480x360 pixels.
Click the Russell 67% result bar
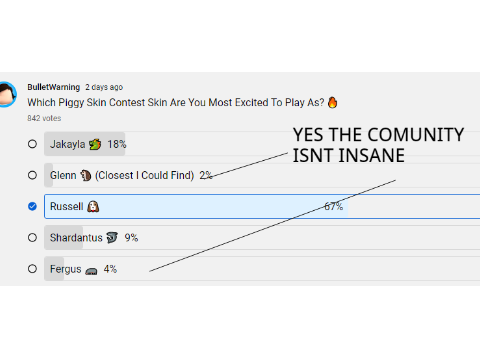click(x=262, y=206)
